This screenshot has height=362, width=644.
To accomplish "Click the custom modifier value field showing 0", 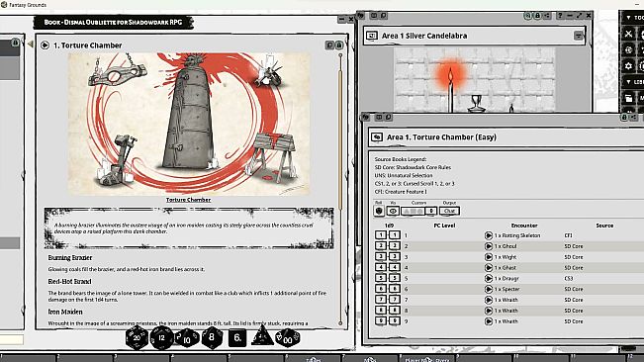I will [431, 211].
